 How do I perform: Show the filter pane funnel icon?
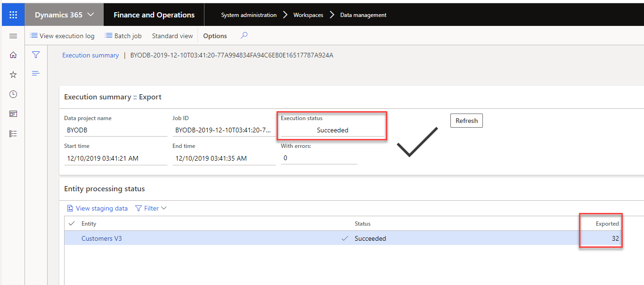click(36, 55)
